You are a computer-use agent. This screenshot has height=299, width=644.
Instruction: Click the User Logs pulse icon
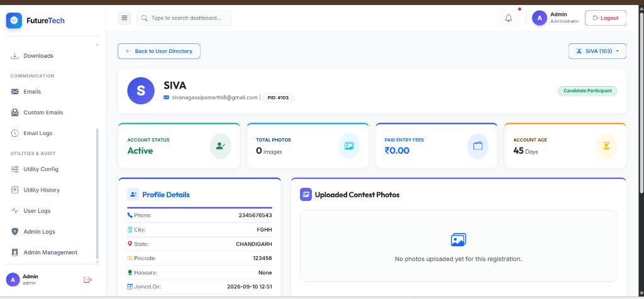tap(15, 211)
